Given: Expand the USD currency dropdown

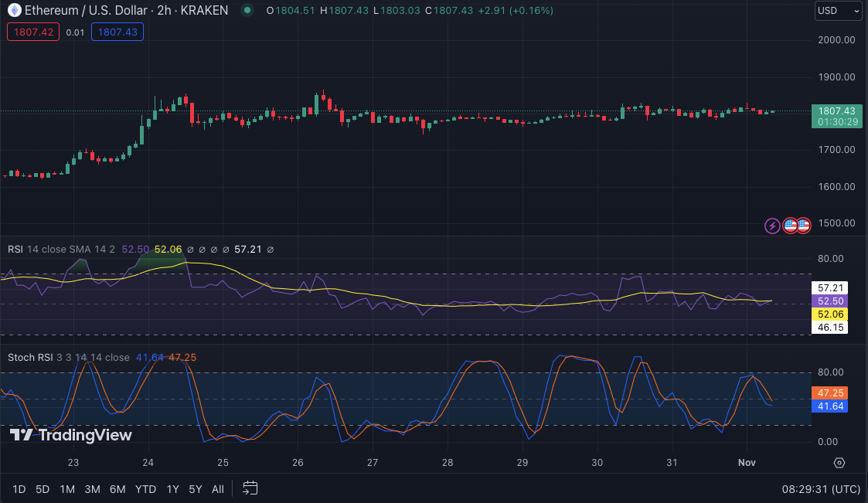Looking at the screenshot, I should tap(838, 11).
